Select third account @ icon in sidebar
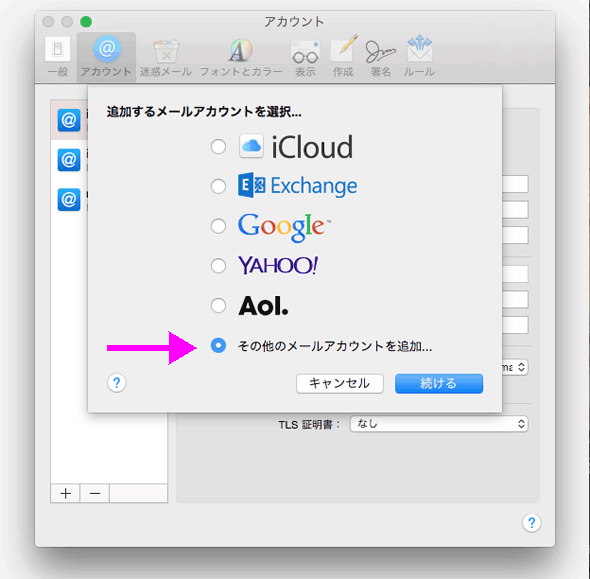Image resolution: width=590 pixels, height=579 pixels. [69, 199]
